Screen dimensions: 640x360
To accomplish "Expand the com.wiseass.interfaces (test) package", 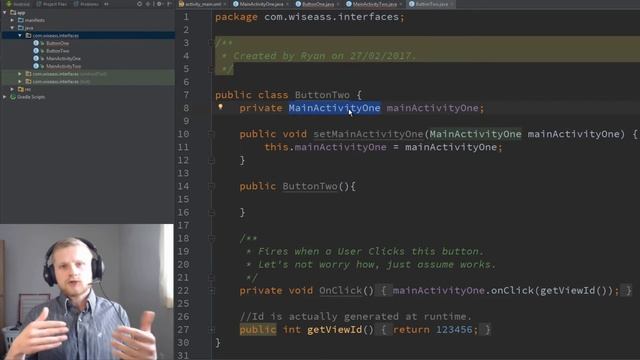I will point(20,82).
